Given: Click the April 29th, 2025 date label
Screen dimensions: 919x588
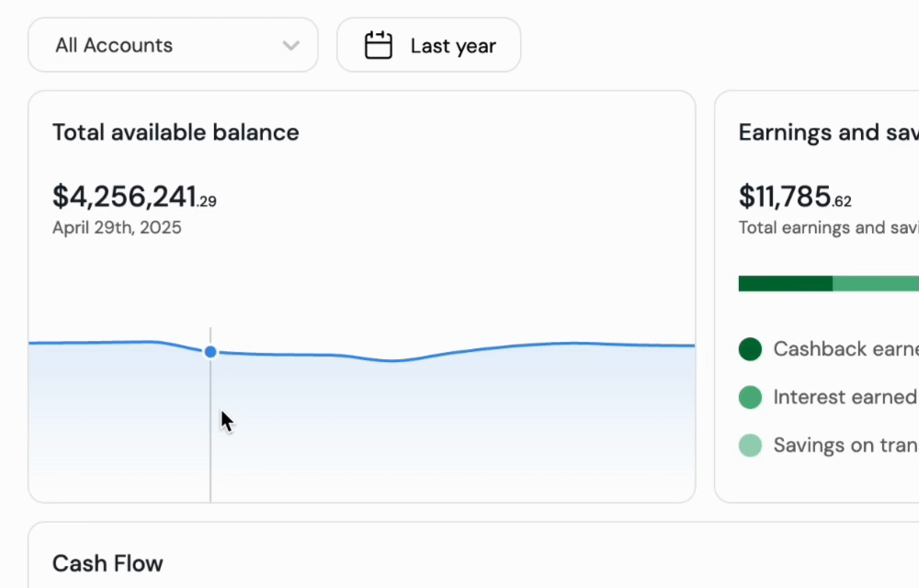Looking at the screenshot, I should pyautogui.click(x=117, y=228).
